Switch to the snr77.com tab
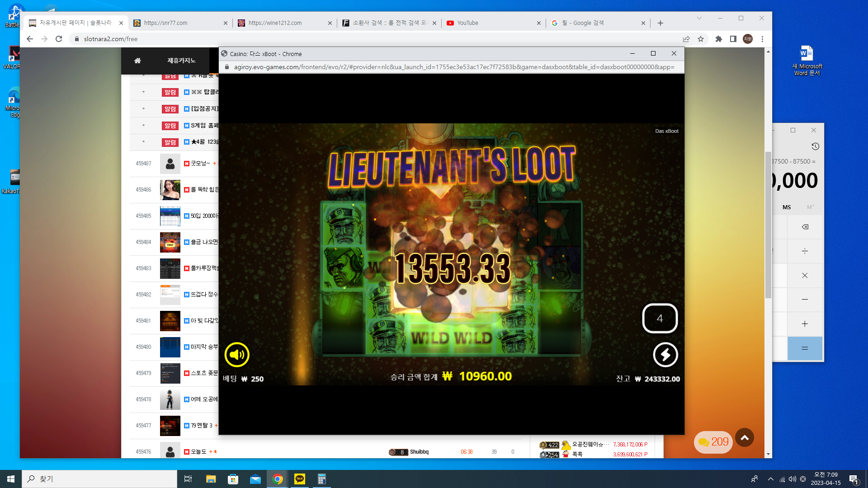Viewport: 868px width, 488px height. tap(181, 23)
